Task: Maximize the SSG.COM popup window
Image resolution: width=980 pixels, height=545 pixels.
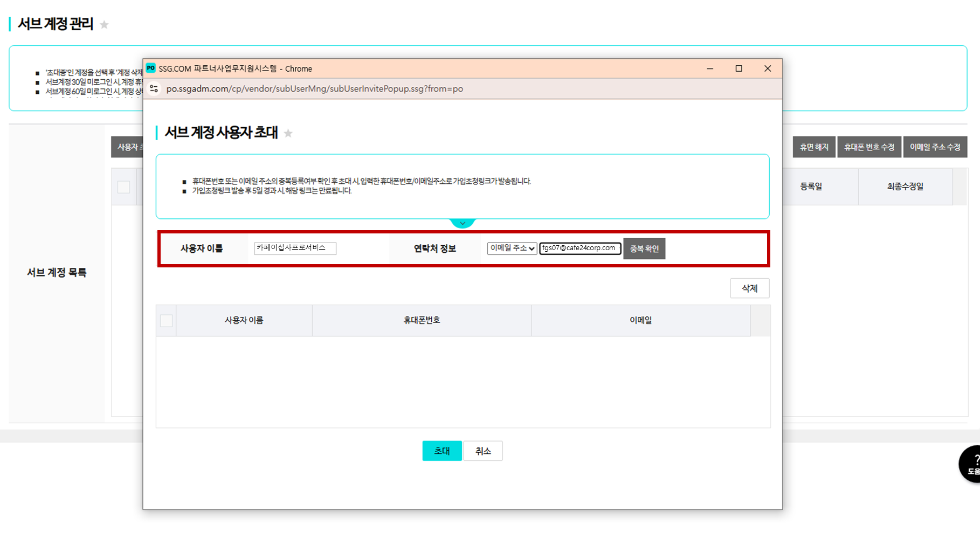Action: pos(739,68)
